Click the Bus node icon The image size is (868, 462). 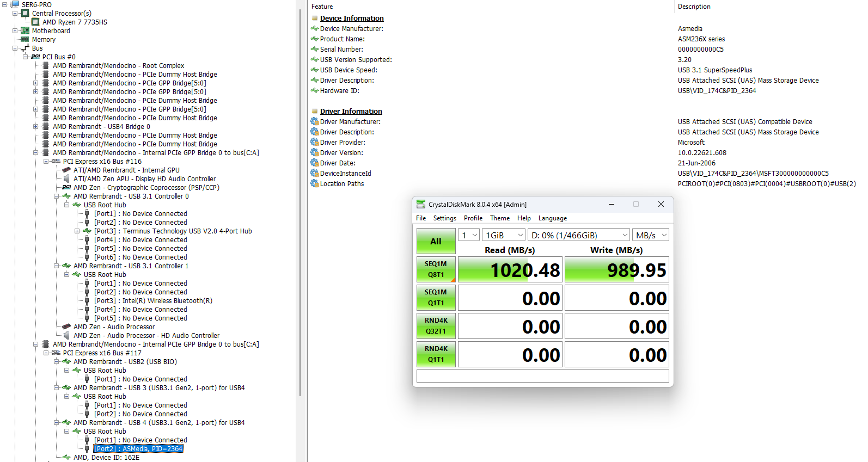click(x=25, y=48)
